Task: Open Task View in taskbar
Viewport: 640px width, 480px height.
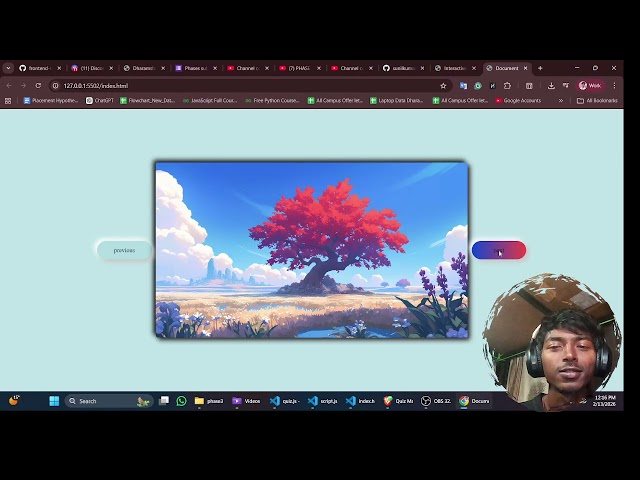Action: tap(164, 401)
